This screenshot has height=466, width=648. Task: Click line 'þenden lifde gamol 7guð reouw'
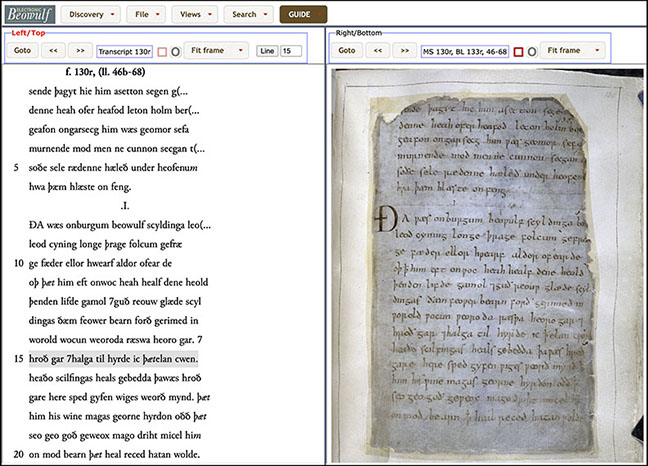coord(114,302)
